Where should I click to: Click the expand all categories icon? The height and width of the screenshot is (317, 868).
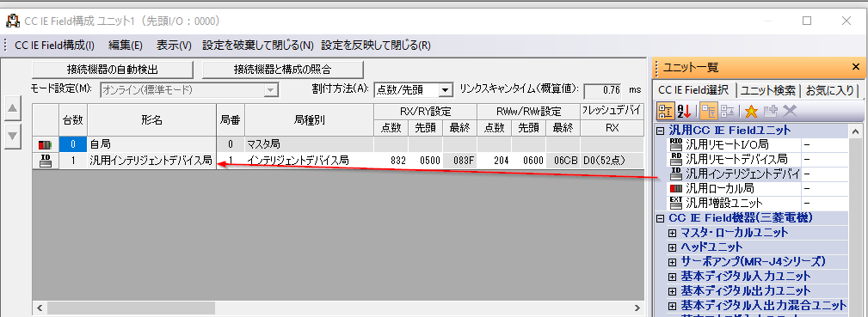coord(709,111)
